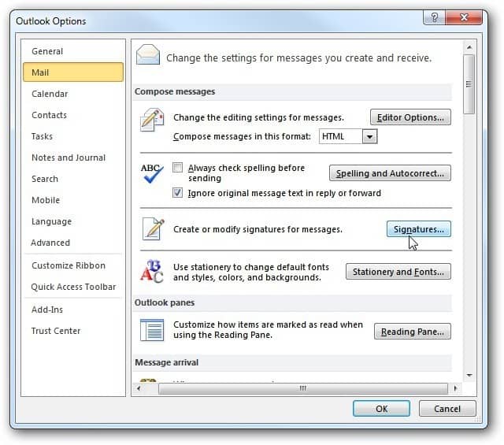The width and height of the screenshot is (504, 445).
Task: Open the Mobile category
Action: pyautogui.click(x=73, y=200)
